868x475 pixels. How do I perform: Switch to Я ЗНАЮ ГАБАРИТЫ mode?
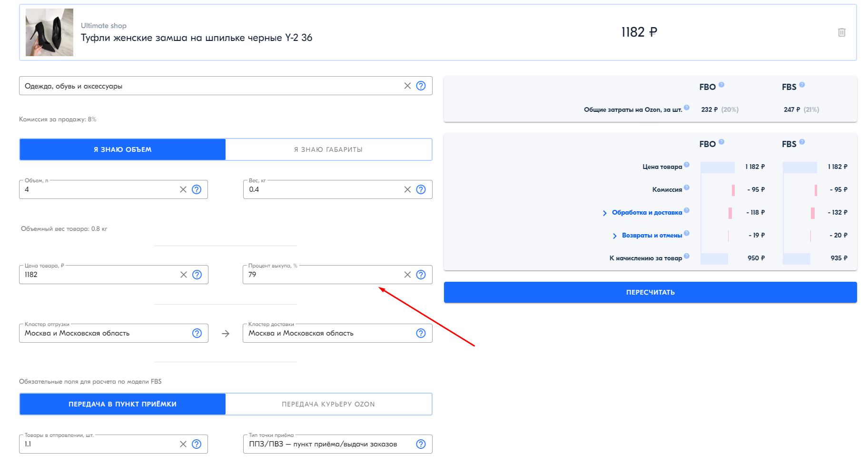(x=328, y=149)
